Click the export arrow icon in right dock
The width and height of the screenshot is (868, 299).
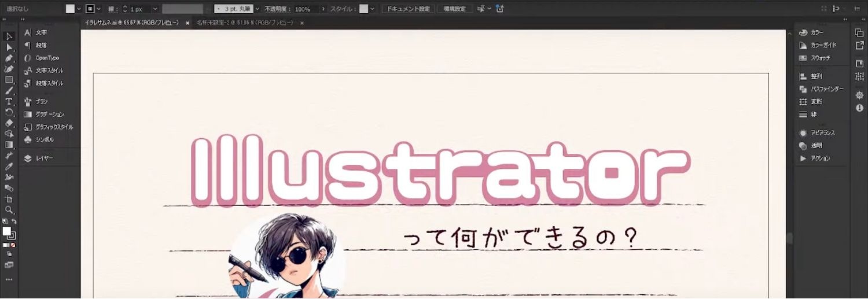pyautogui.click(x=859, y=45)
